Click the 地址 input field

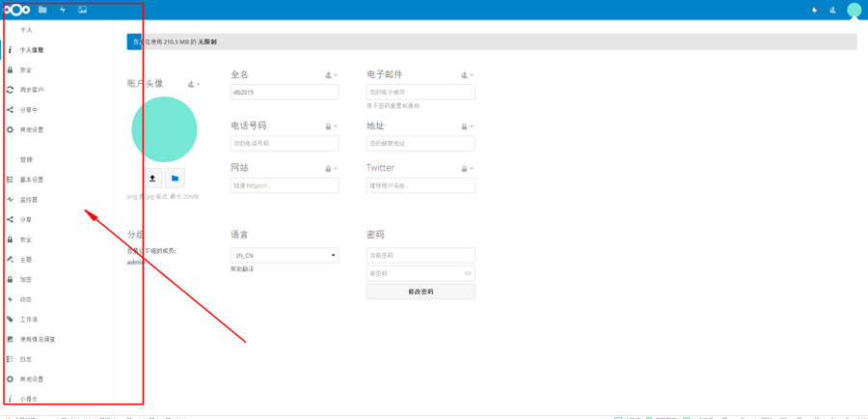point(420,143)
